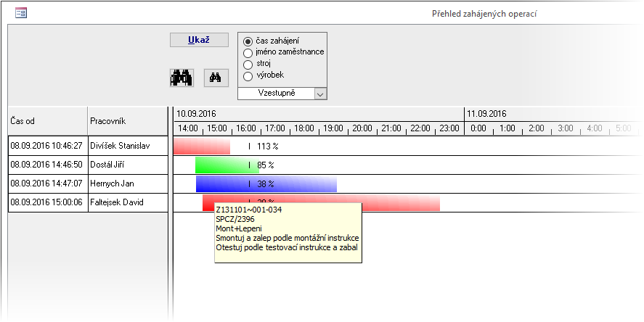Image resolution: width=644 pixels, height=322 pixels.
Task: Click the large binoculars search icon
Action: click(182, 78)
